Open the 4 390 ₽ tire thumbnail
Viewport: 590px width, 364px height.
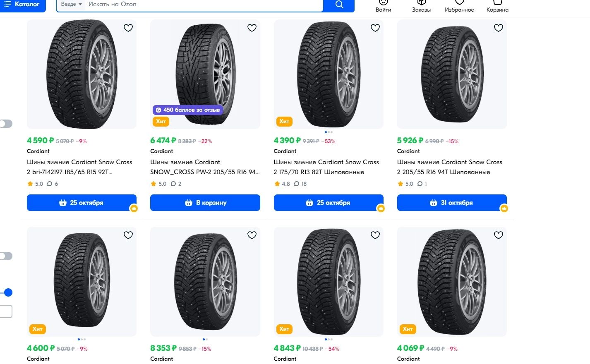point(328,74)
